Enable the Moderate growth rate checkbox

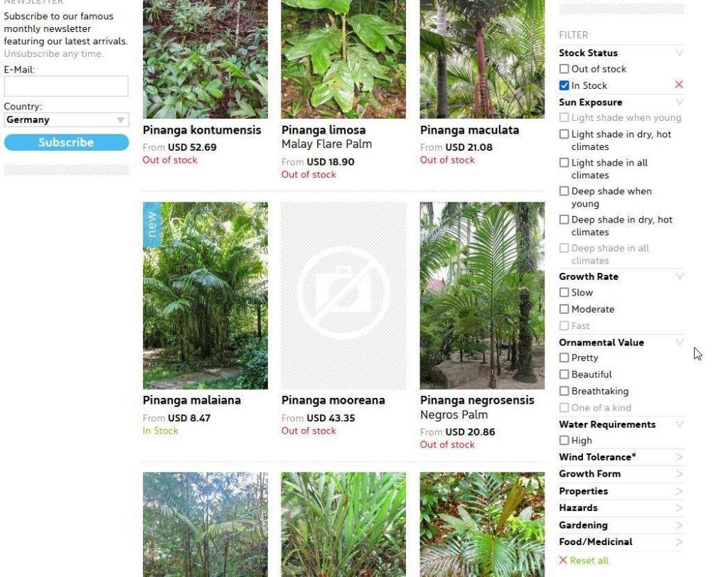564,309
